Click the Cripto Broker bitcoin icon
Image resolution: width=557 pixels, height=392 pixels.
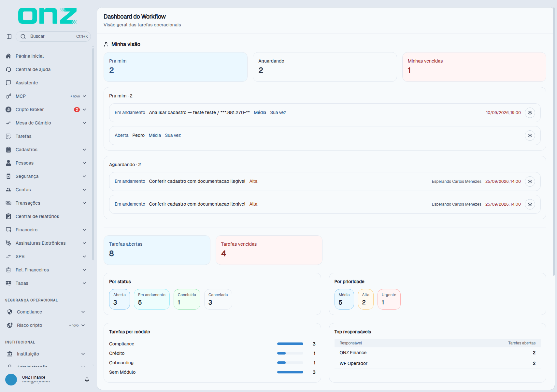[8, 109]
